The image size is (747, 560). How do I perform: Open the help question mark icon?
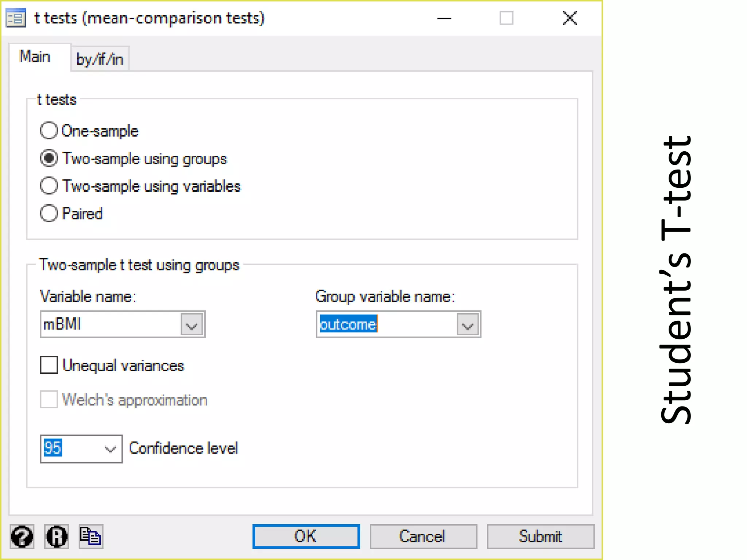coord(22,536)
